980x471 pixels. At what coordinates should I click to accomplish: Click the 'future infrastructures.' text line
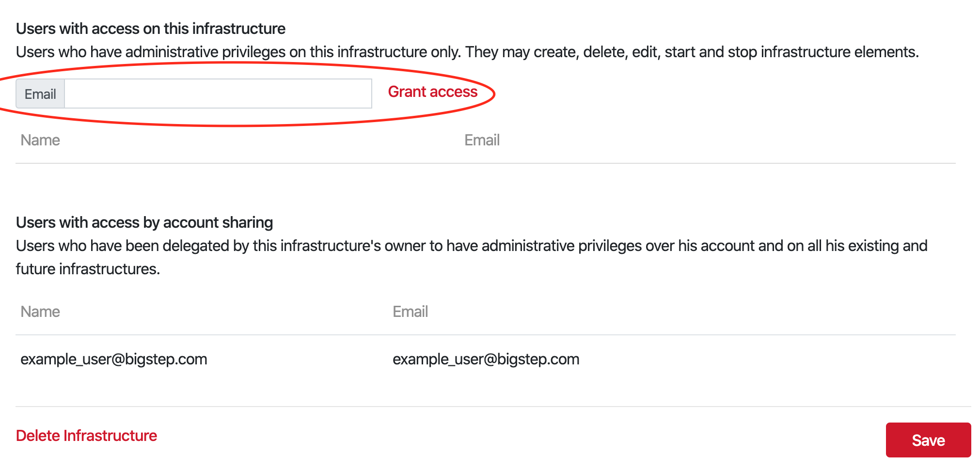(88, 269)
